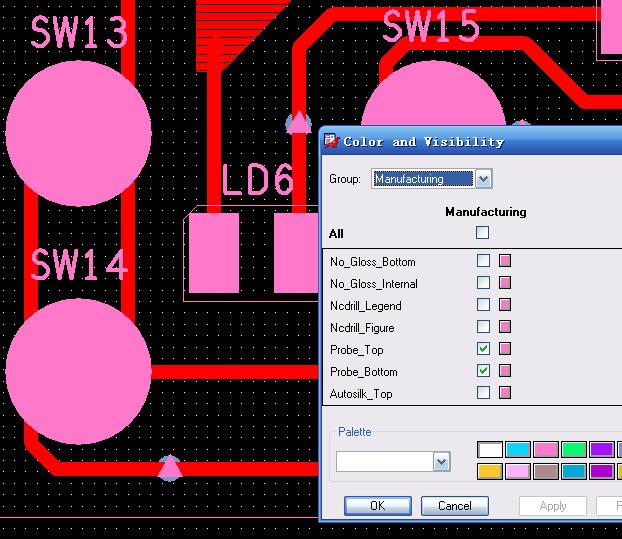Click the No_Gloss_Bottom row label
The width and height of the screenshot is (622, 539).
pos(372,262)
